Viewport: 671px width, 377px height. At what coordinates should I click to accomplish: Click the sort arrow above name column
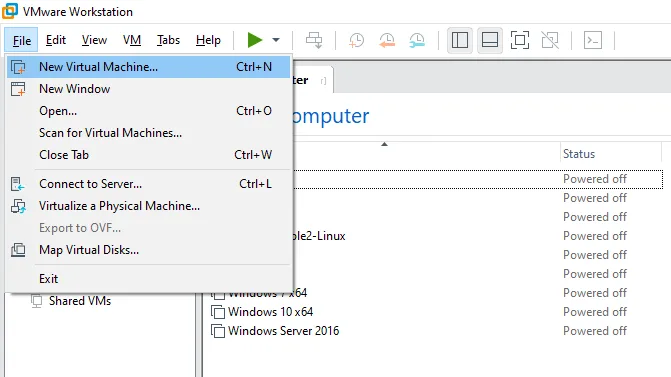pos(384,144)
